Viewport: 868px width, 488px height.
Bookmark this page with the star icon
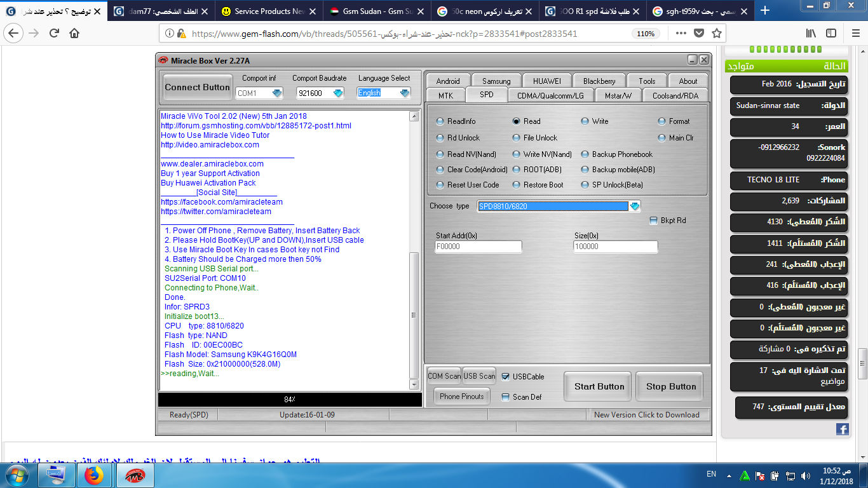coord(716,33)
